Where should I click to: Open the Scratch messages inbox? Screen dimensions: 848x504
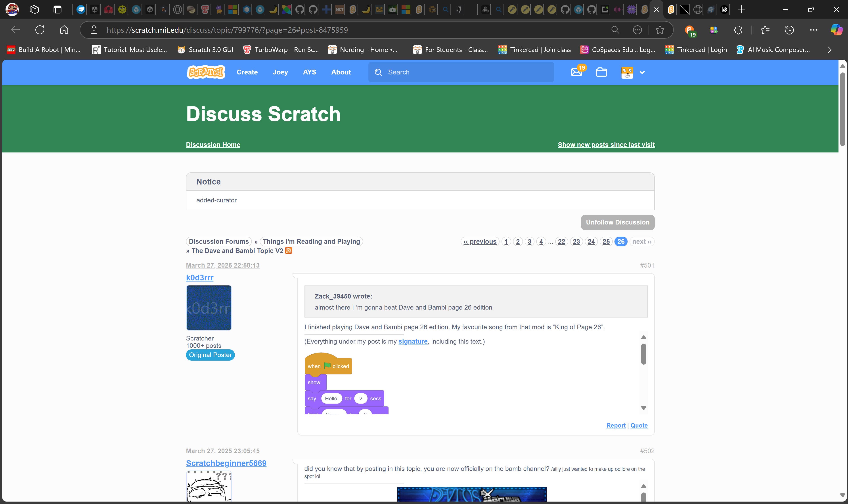[577, 72]
